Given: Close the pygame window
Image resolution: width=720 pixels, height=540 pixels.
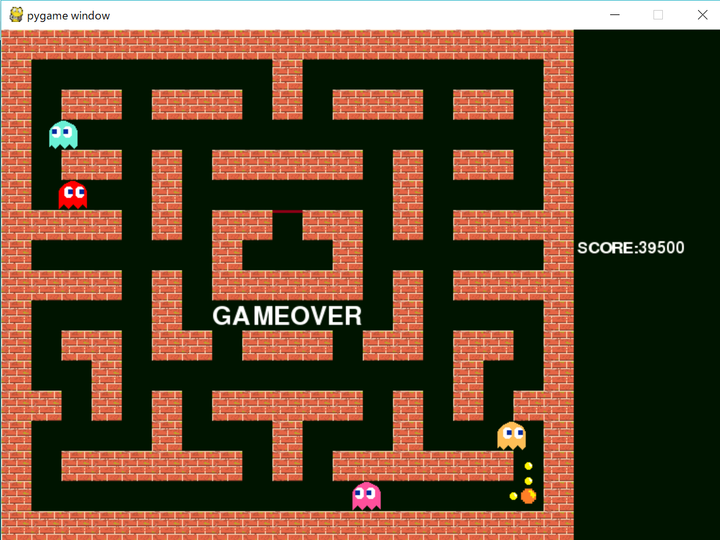Looking at the screenshot, I should pyautogui.click(x=703, y=15).
